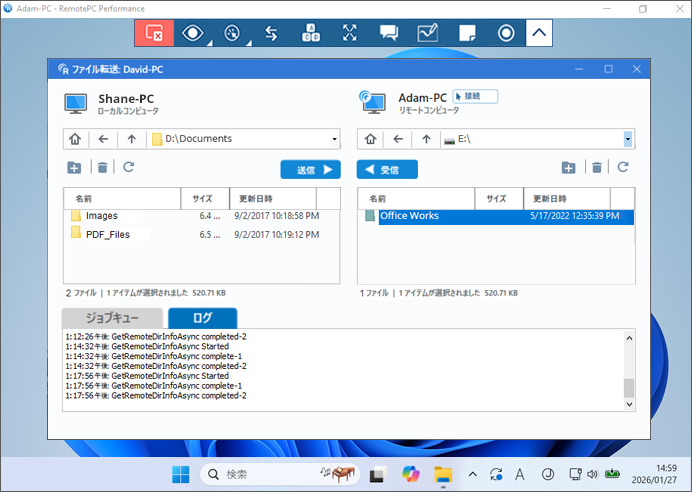Image resolution: width=692 pixels, height=492 pixels.
Task: Click the 9/2/2017 10:18:58 PM date cell
Action: pyautogui.click(x=277, y=216)
